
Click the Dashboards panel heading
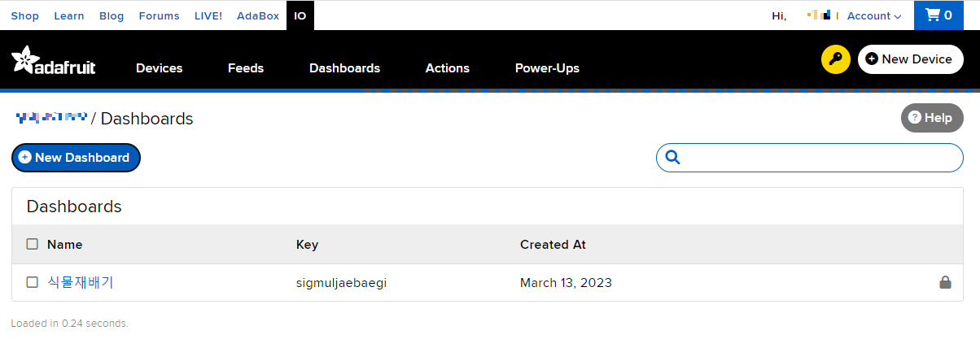74,207
